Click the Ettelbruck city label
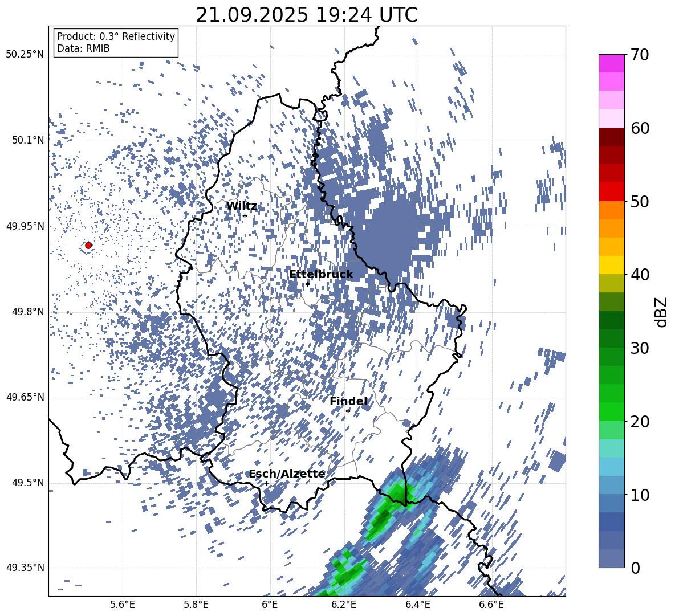Screen dimensions: 675x616 [x=321, y=274]
